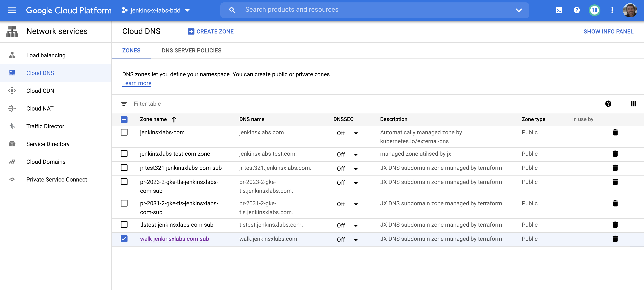Open column display options icon
Screen dimensions: 644x290
click(633, 104)
